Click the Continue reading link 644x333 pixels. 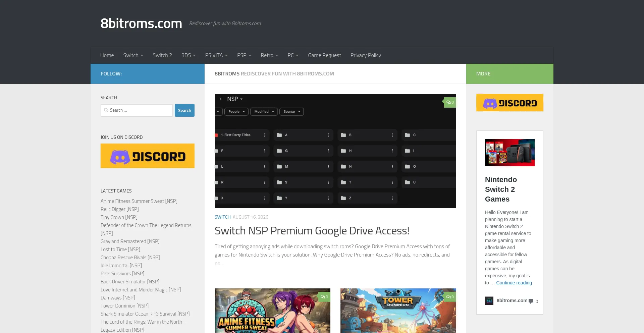click(514, 283)
